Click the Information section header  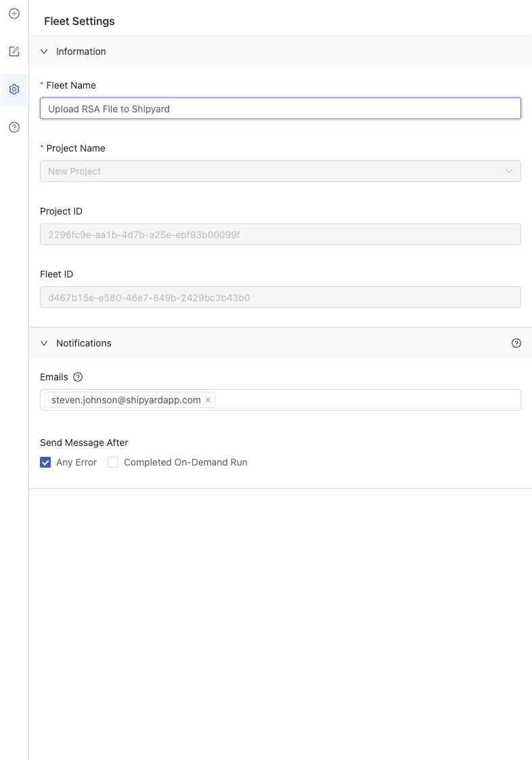[280, 51]
